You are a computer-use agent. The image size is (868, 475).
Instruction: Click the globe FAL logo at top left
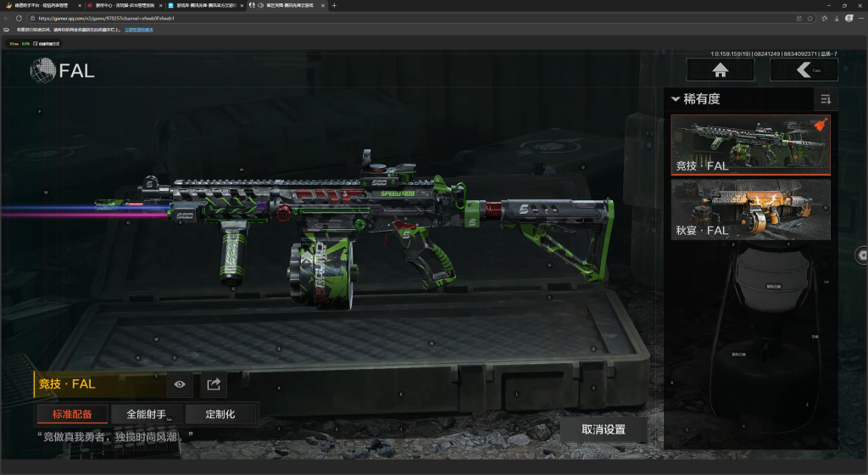pos(62,71)
